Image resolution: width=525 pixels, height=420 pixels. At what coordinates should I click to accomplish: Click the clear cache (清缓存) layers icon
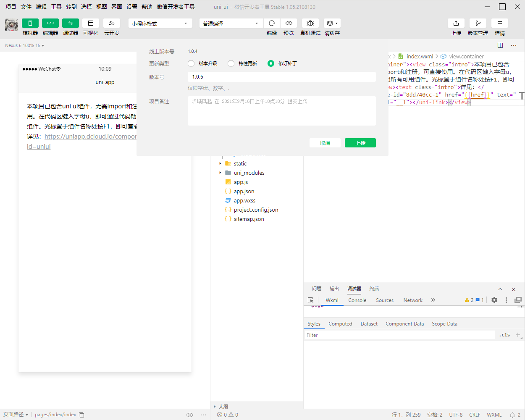click(x=332, y=23)
